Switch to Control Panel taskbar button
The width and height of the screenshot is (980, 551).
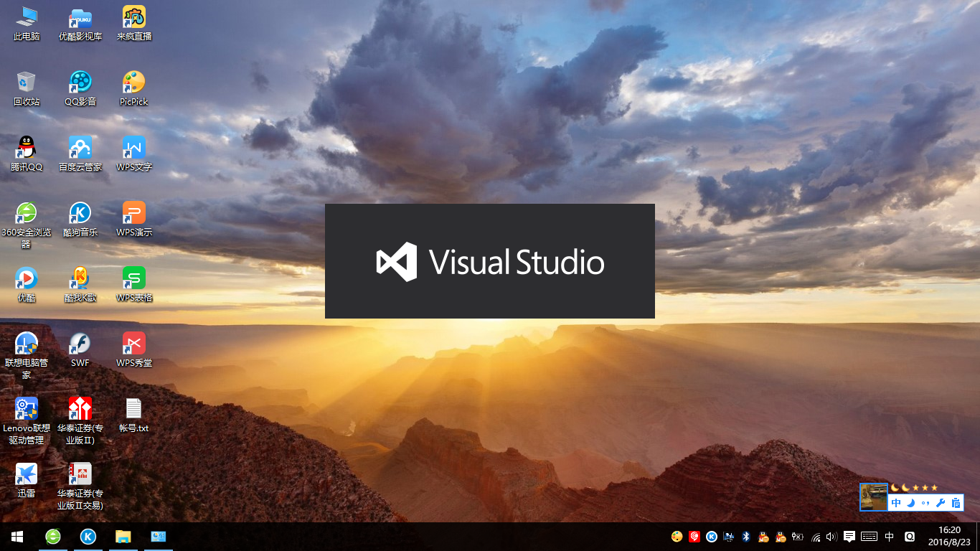(159, 537)
